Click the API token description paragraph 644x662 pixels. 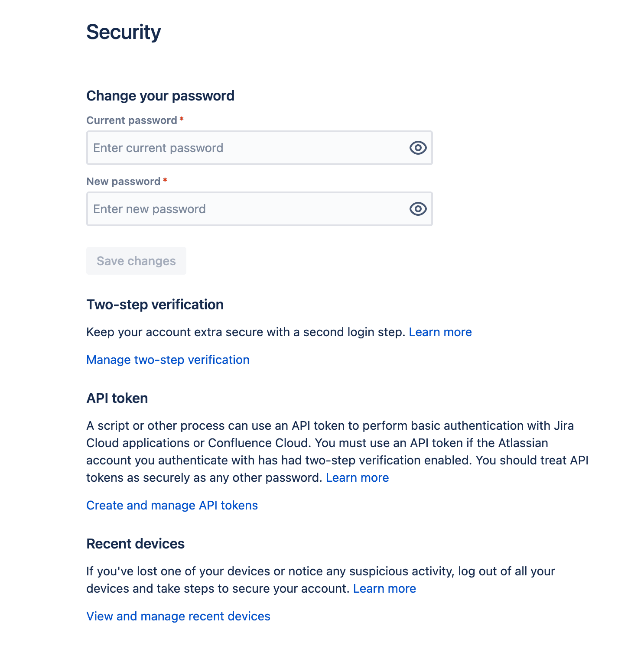(x=337, y=452)
